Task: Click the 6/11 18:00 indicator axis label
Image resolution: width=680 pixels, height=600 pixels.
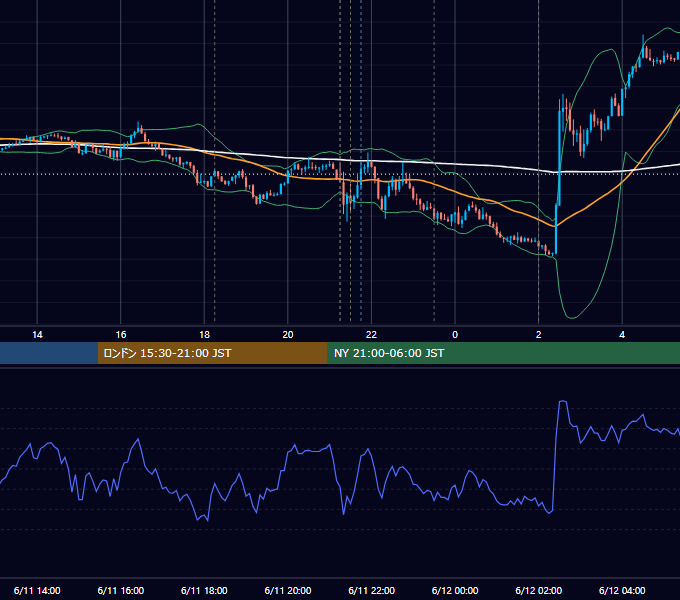Action: (x=204, y=590)
